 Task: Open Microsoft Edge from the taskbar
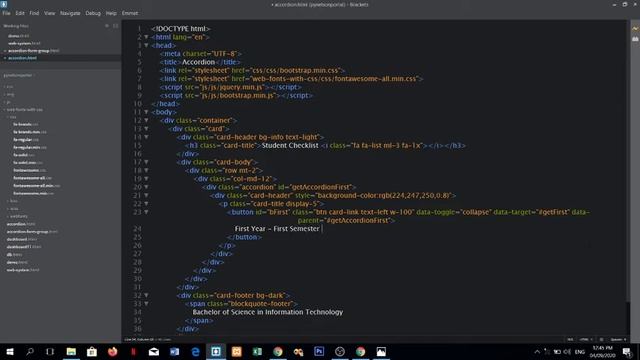click(196, 351)
